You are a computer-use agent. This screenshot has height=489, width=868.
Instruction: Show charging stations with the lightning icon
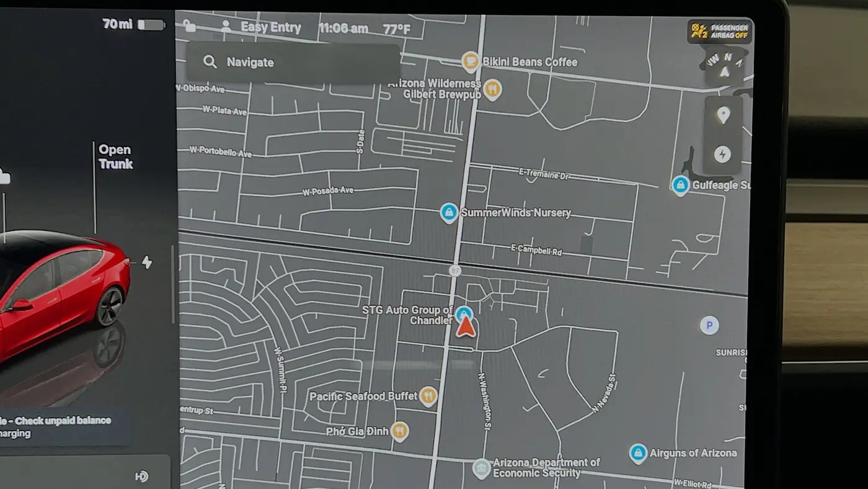click(x=722, y=155)
